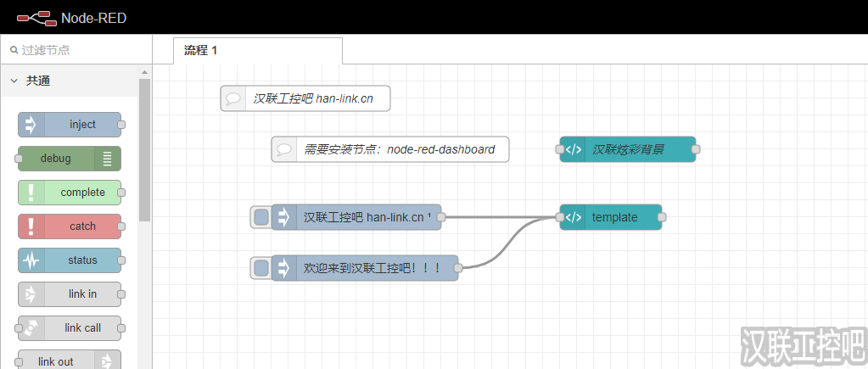Click the Node-RED logo icon
The width and height of the screenshot is (868, 369).
(36, 19)
